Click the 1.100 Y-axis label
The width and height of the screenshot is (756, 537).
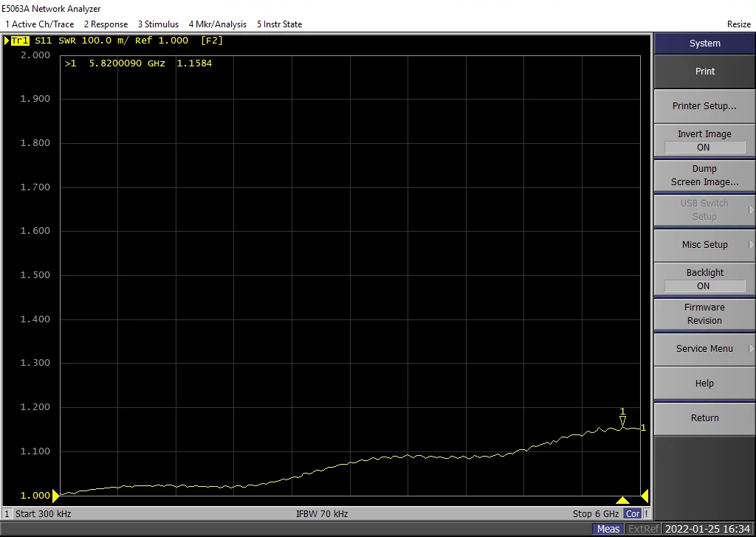tap(35, 451)
